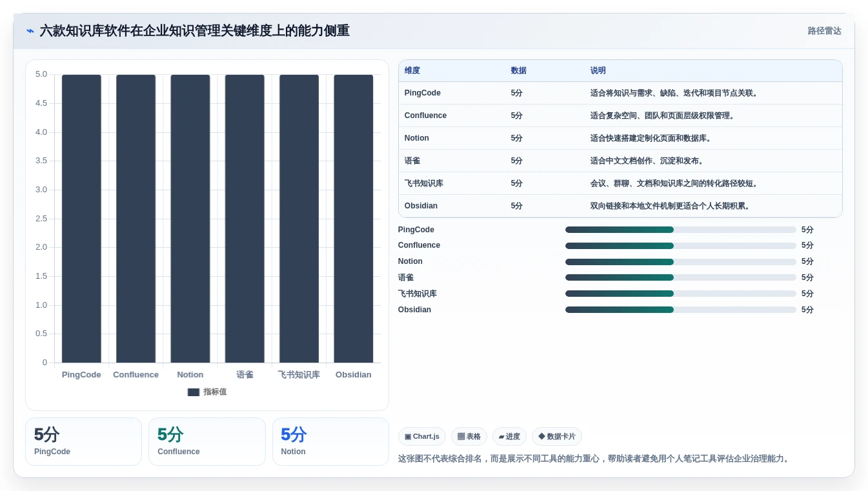Click the 指标值 legend color box
Screen dimensions: 868x491
click(x=194, y=392)
